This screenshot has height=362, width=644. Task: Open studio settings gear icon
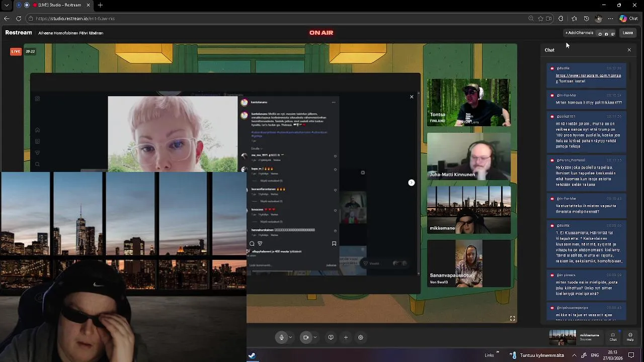click(x=361, y=337)
